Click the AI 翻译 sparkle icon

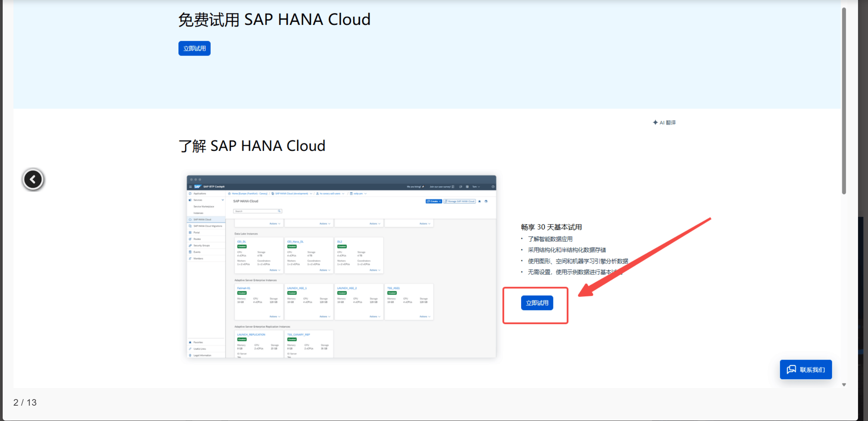pos(655,122)
